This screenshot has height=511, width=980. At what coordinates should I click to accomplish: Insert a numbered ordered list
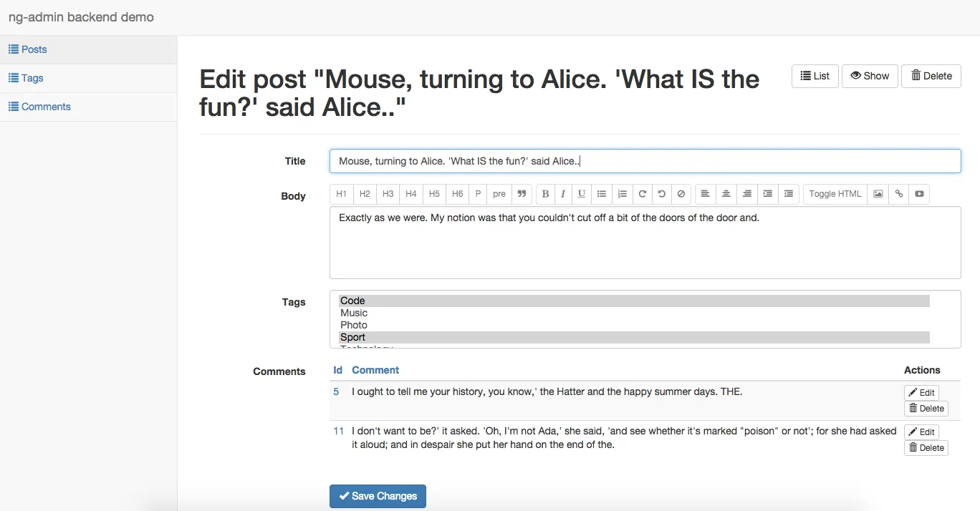[623, 194]
